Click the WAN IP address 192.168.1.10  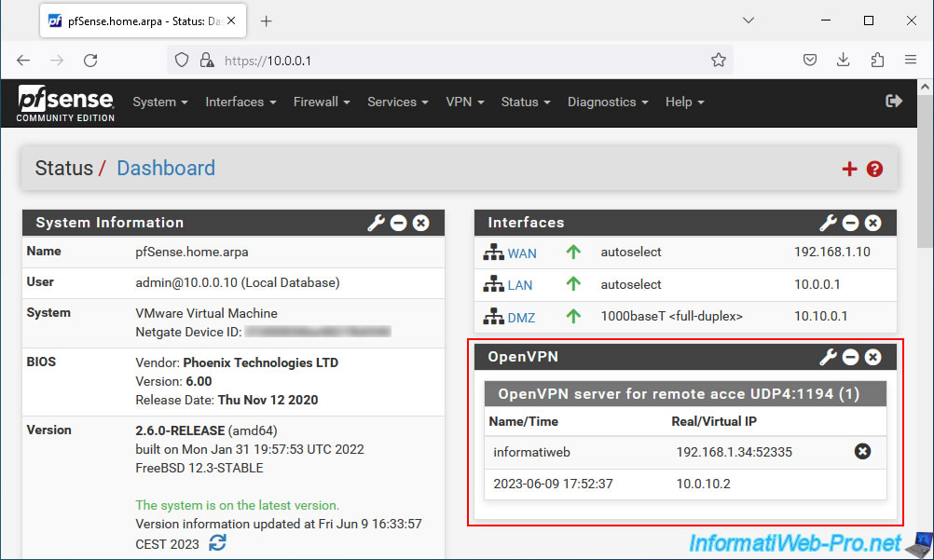(832, 252)
